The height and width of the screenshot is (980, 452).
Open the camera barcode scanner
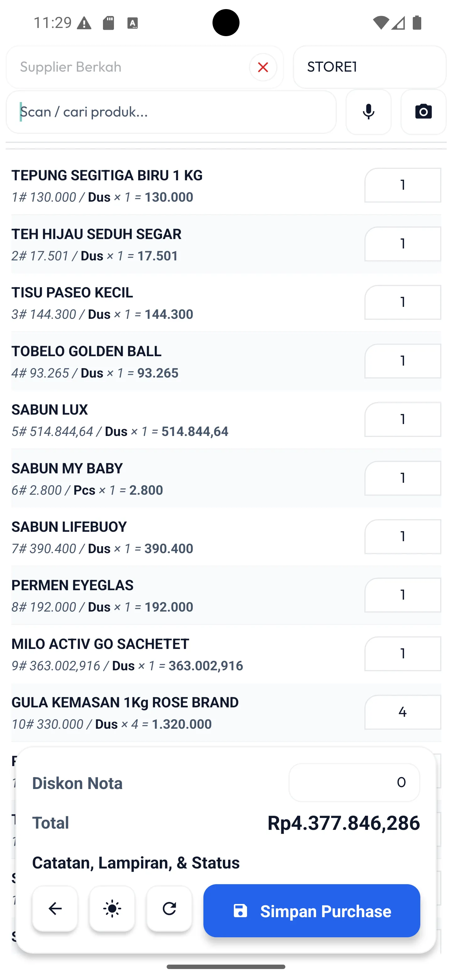423,112
